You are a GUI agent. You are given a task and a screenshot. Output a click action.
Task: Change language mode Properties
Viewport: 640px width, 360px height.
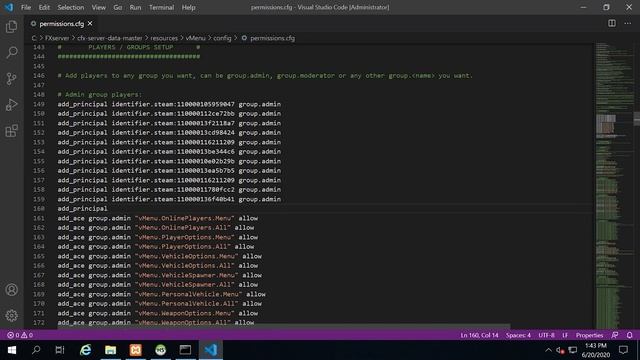click(x=589, y=335)
